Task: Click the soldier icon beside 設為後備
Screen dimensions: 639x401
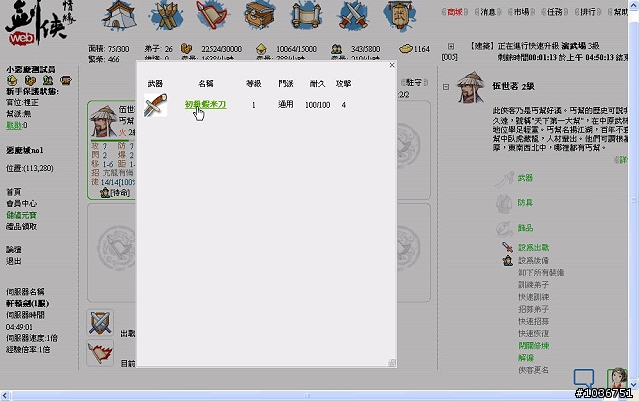Action: pos(508,260)
